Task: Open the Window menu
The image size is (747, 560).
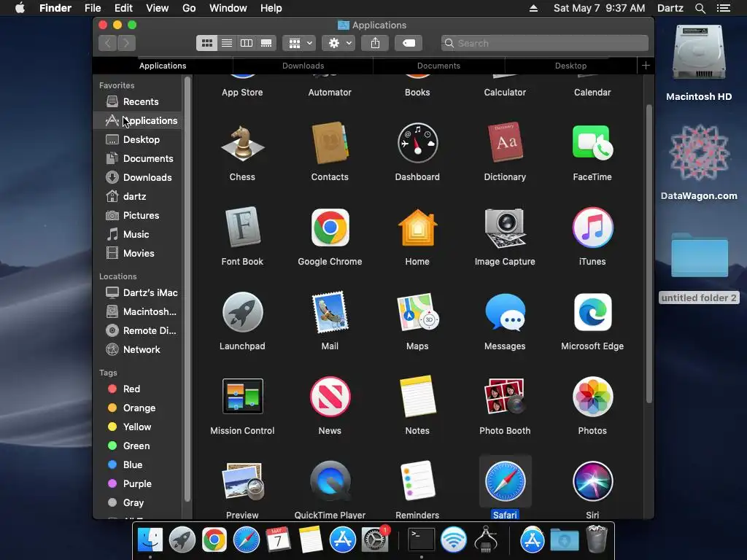Action: coord(228,8)
